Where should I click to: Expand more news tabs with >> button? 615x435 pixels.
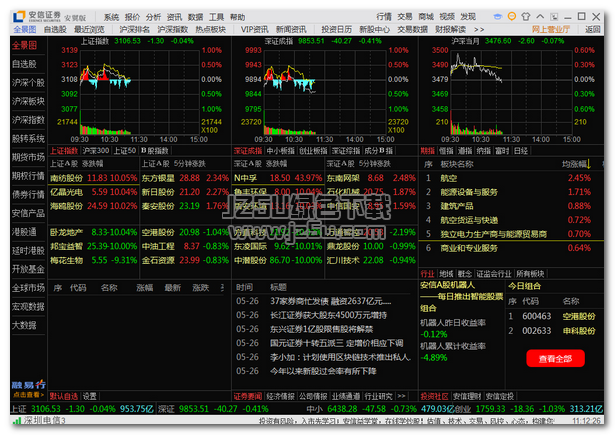tap(402, 396)
